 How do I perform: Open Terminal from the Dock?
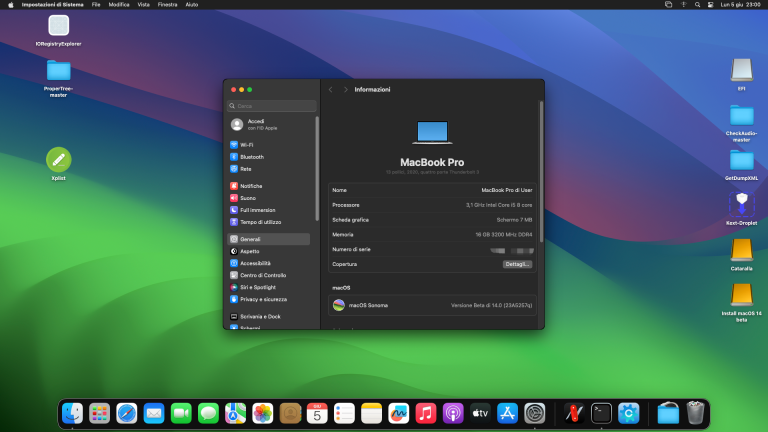coord(601,412)
